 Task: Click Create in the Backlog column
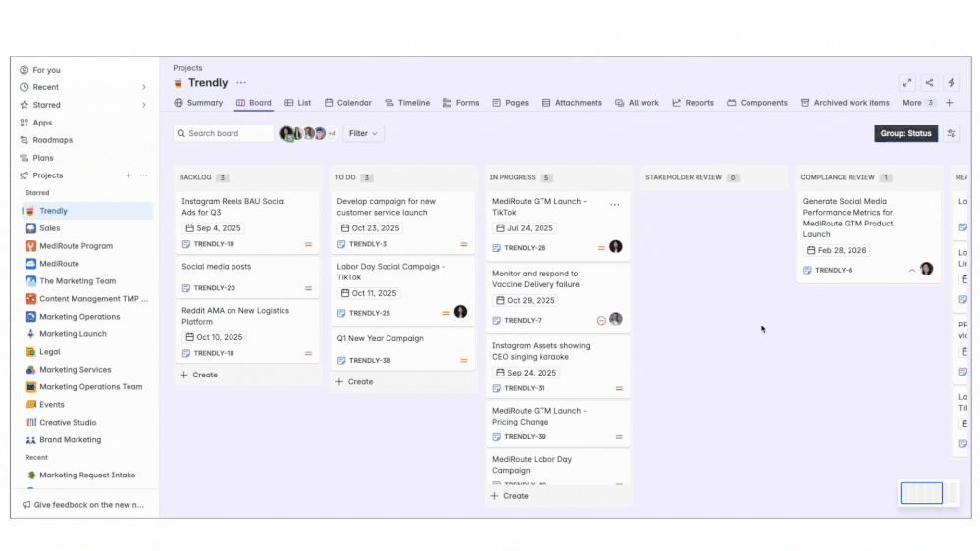[x=199, y=375]
